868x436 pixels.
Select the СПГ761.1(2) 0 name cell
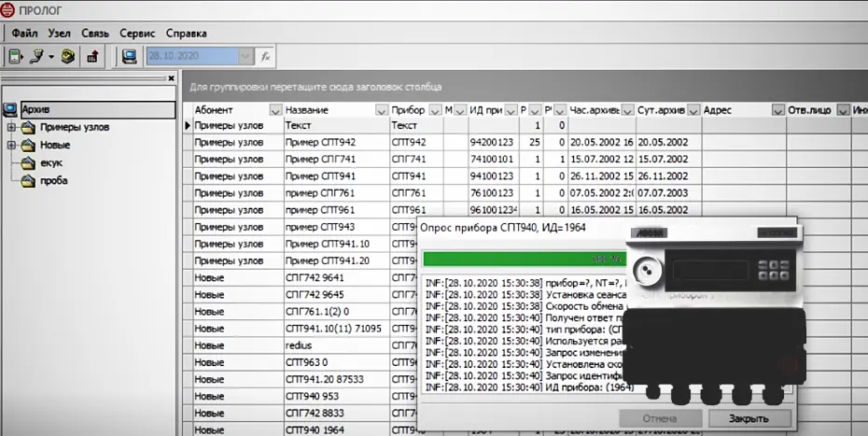coord(337,311)
